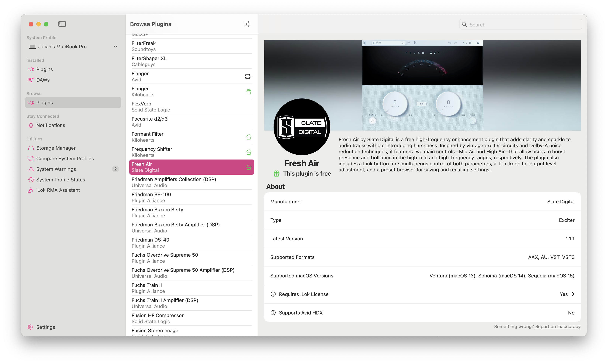Toggle the sidebar visibility icon
Viewport: 608px width, 364px height.
(62, 24)
